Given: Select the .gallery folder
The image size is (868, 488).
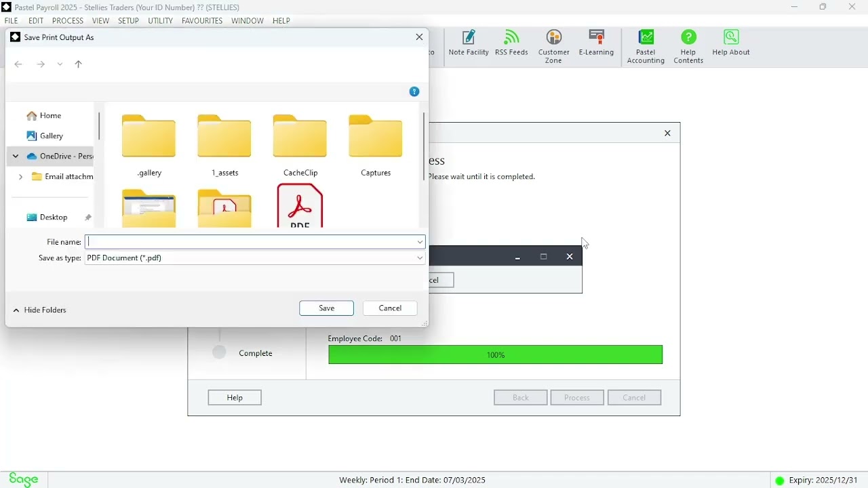Looking at the screenshot, I should click(149, 146).
